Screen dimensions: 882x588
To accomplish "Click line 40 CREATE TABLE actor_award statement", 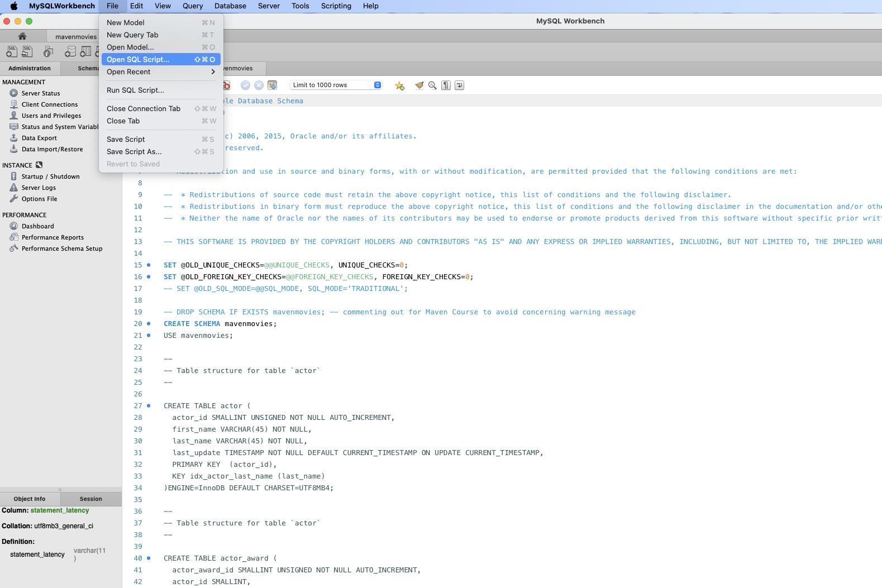I will click(220, 558).
